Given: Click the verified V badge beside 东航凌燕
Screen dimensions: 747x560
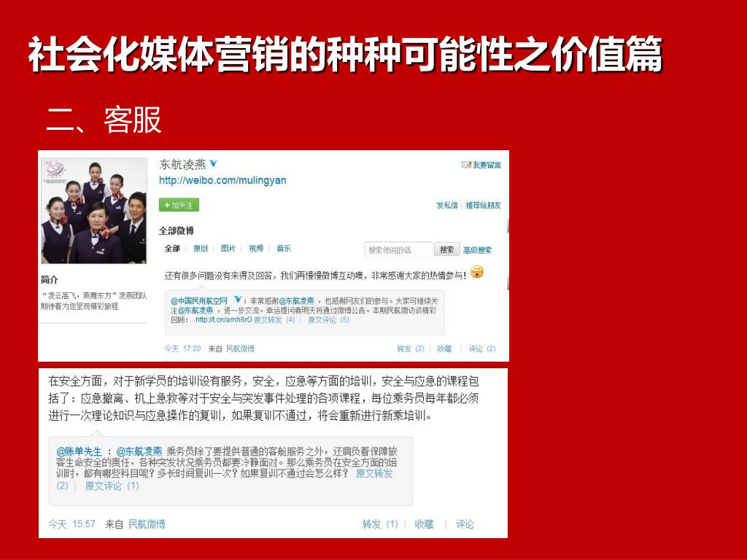Looking at the screenshot, I should pyautogui.click(x=214, y=164).
